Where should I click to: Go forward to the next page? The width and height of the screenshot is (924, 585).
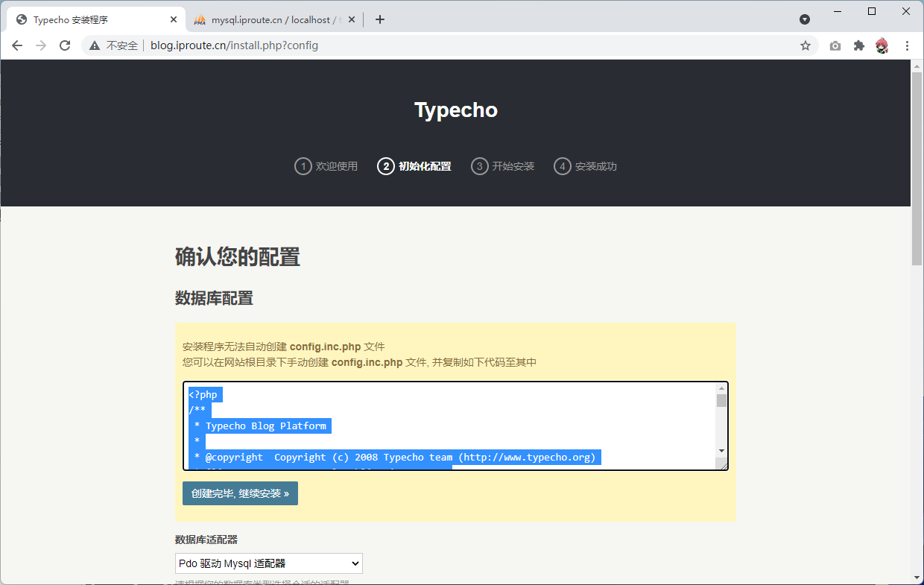click(41, 45)
